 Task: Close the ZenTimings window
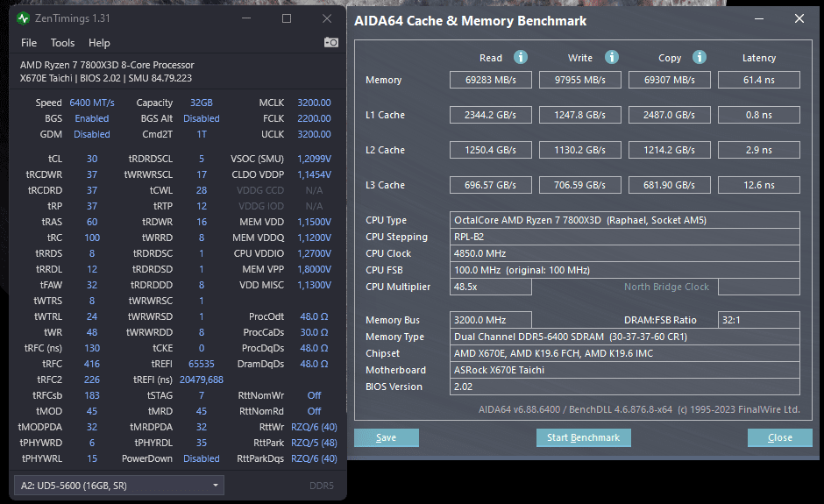[x=327, y=18]
